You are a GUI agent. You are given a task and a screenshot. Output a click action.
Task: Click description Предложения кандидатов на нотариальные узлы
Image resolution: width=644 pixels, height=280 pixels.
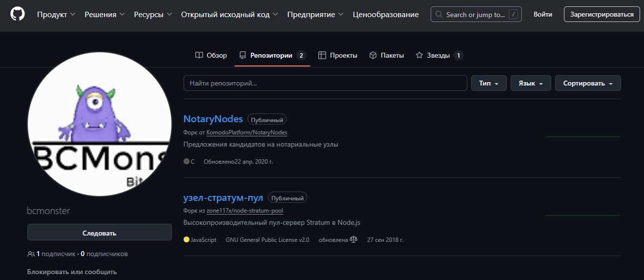point(261,145)
